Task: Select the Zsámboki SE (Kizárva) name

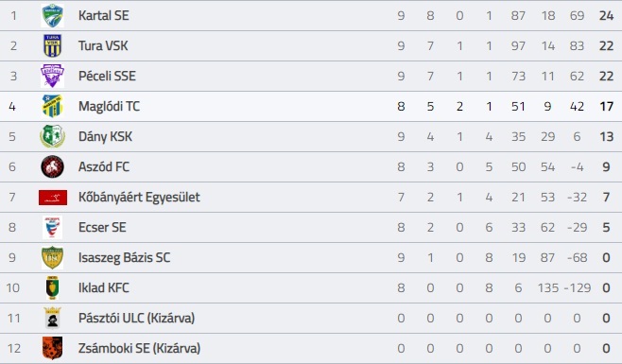Action: coord(139,349)
